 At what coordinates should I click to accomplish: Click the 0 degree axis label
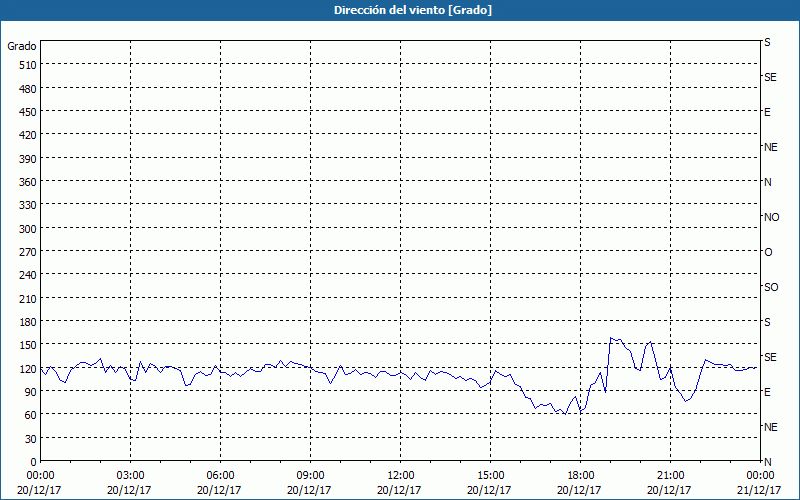point(34,462)
